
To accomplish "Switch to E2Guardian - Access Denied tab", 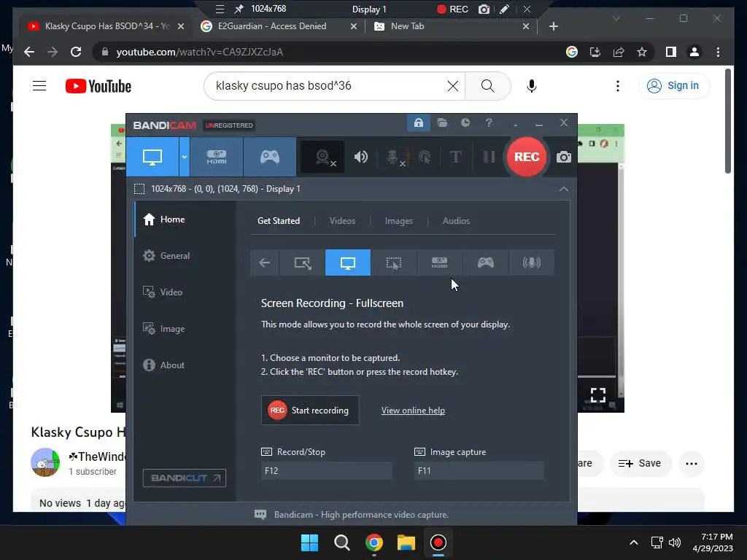I will point(278,26).
